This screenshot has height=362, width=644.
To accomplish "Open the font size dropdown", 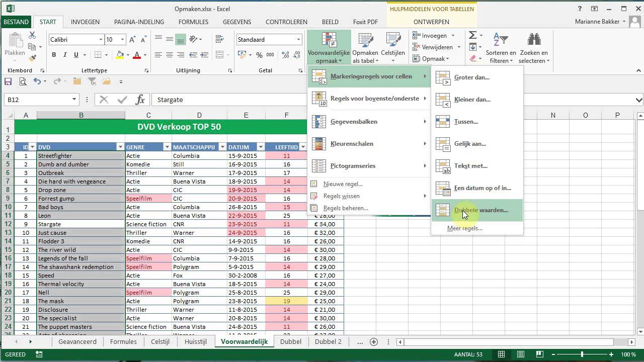I will [122, 40].
